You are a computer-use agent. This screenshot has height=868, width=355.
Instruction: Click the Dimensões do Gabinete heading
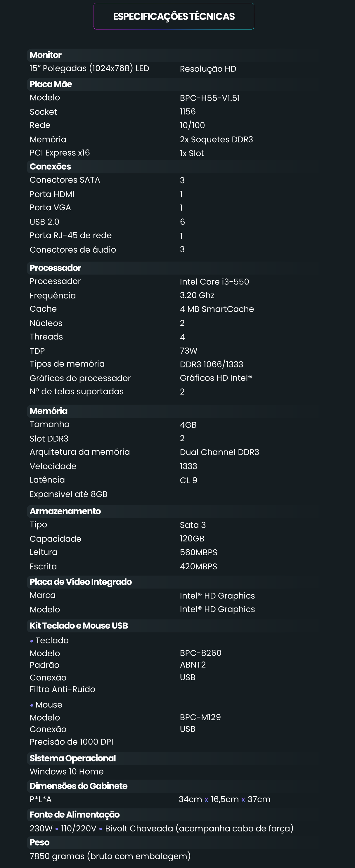tap(78, 786)
